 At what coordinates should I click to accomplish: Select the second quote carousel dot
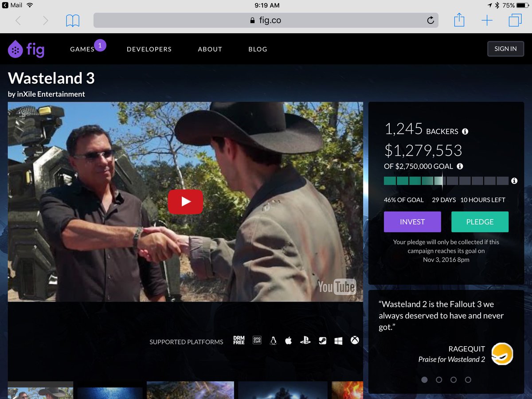tap(439, 380)
